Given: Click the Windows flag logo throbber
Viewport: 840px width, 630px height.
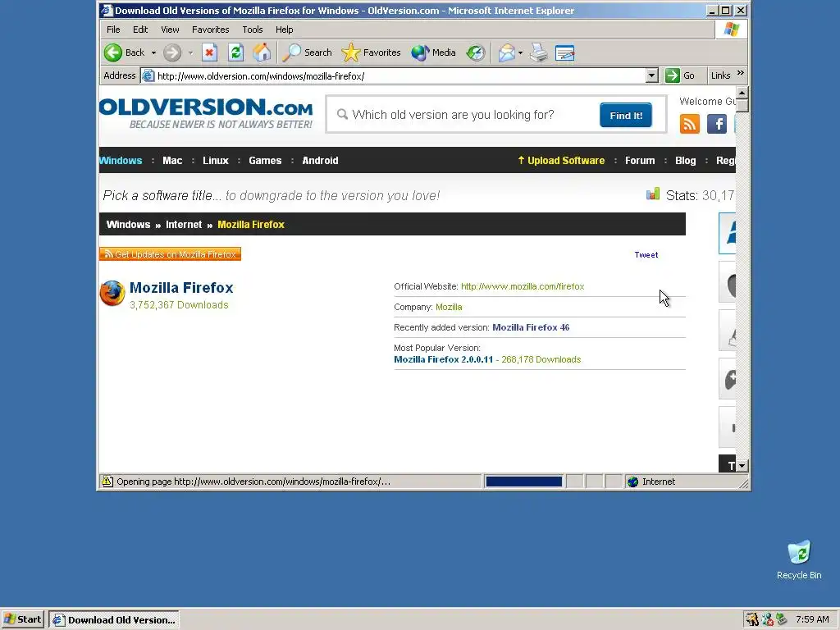Looking at the screenshot, I should (x=731, y=30).
